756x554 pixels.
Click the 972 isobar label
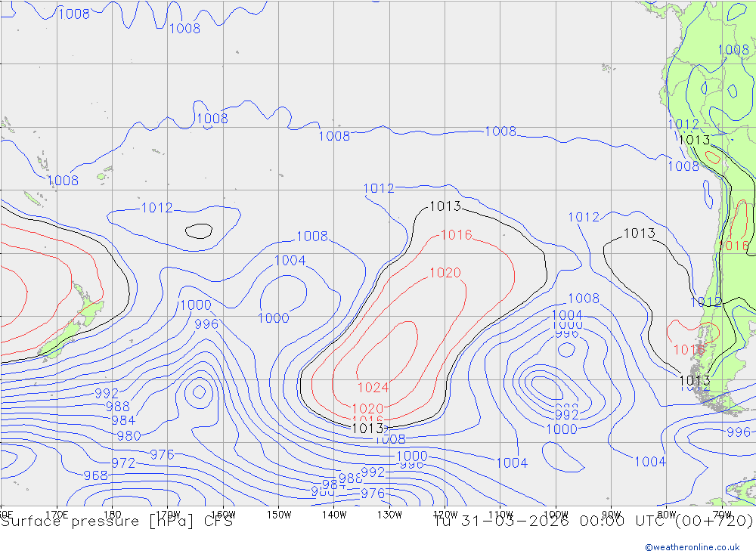pyautogui.click(x=123, y=463)
